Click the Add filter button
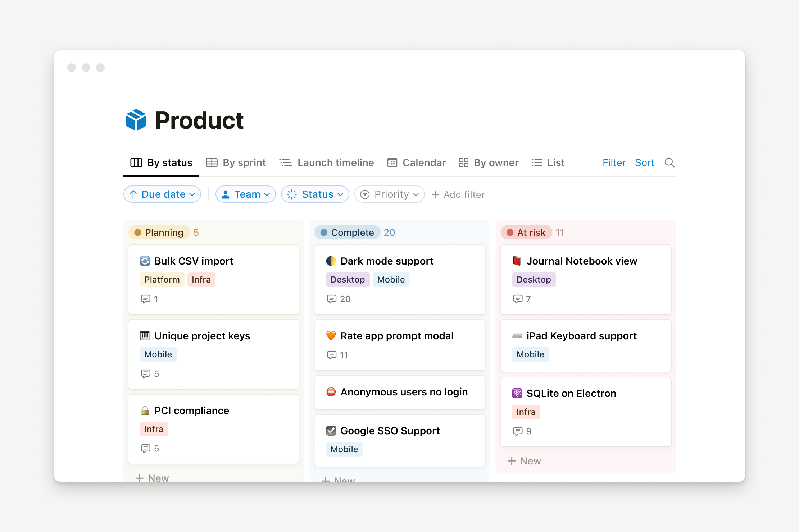Image resolution: width=799 pixels, height=532 pixels. pyautogui.click(x=458, y=194)
